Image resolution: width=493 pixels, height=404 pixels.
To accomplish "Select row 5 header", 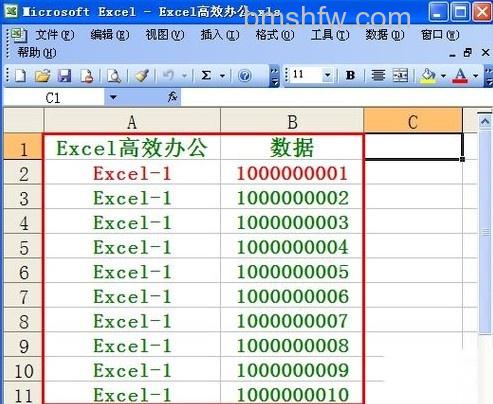I will [x=23, y=246].
